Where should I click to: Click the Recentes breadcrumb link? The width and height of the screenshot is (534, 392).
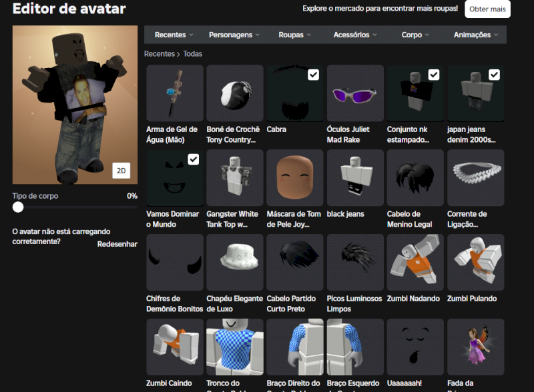(x=160, y=54)
